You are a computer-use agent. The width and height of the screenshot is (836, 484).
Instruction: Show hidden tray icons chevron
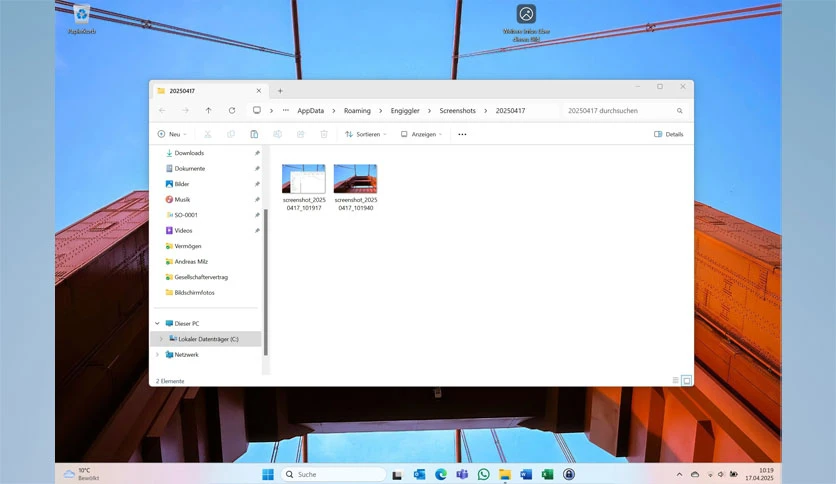679,474
